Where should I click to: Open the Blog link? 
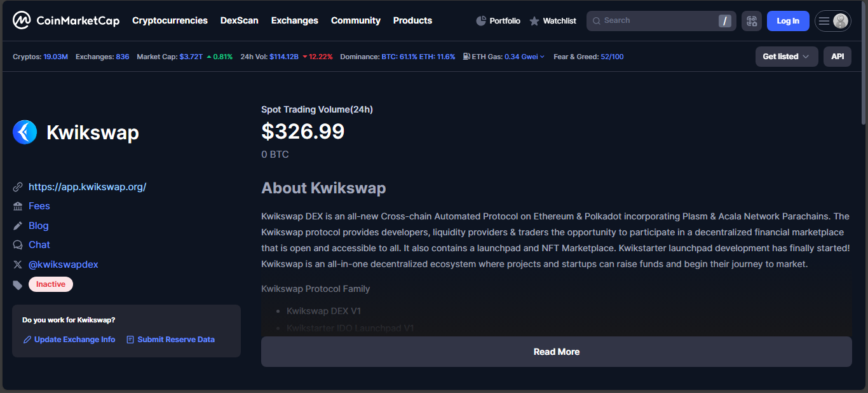coord(39,226)
